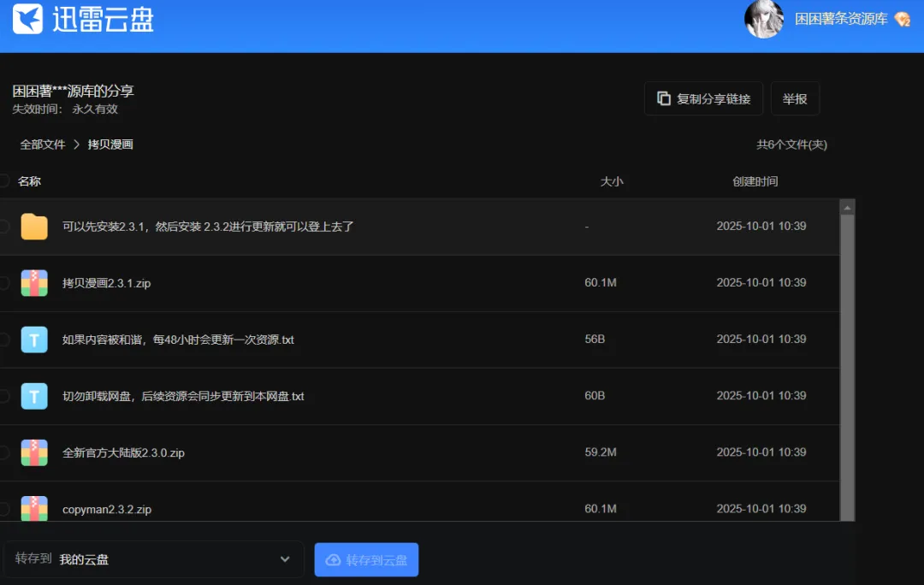Check the box for copyman2.3.2.zip
The width and height of the screenshot is (924, 585).
tap(4, 509)
